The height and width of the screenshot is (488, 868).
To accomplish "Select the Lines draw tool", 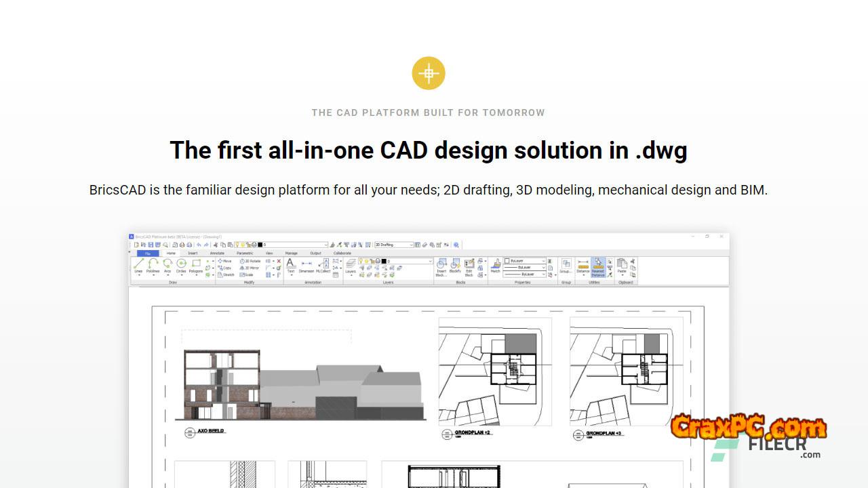I will pos(138,266).
